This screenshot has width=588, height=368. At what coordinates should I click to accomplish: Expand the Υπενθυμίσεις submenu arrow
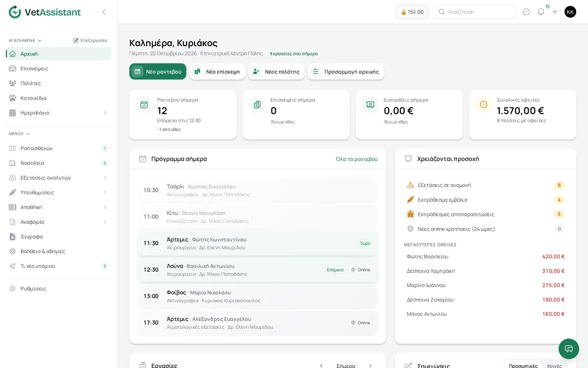(x=105, y=192)
